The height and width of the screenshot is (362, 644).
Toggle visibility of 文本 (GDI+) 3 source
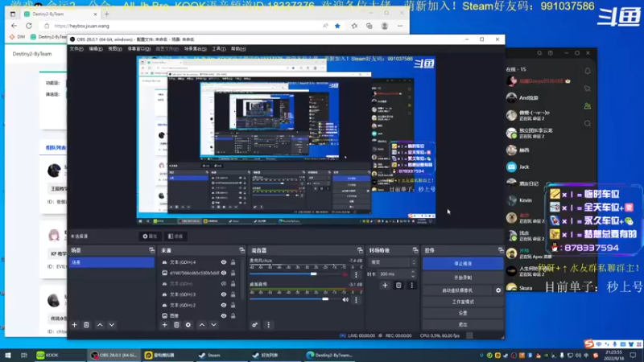coord(224,294)
